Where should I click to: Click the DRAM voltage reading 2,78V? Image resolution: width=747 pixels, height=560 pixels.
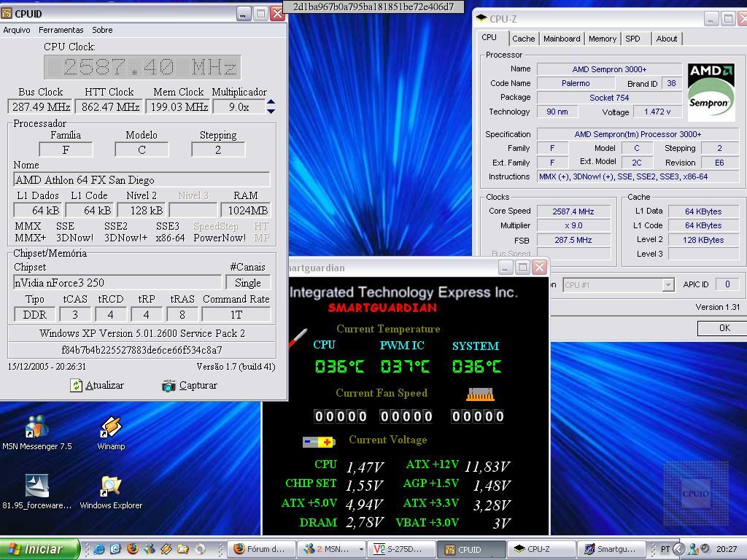tap(365, 522)
